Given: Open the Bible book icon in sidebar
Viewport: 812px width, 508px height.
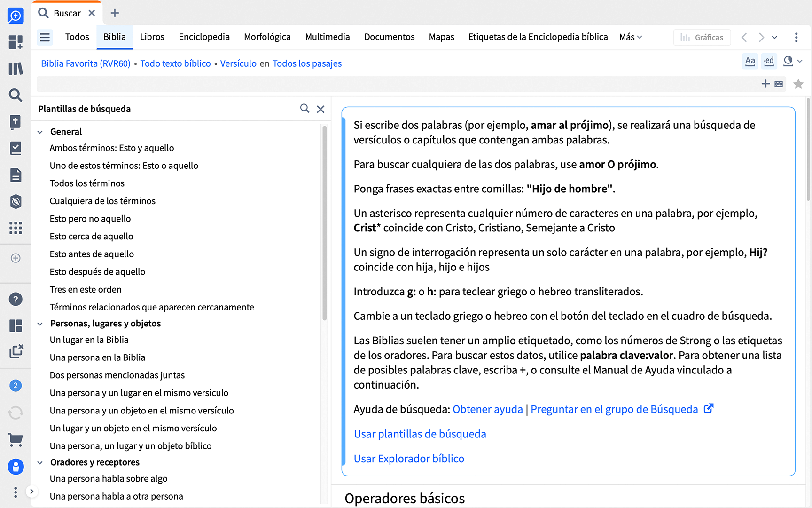Looking at the screenshot, I should pyautogui.click(x=16, y=122).
